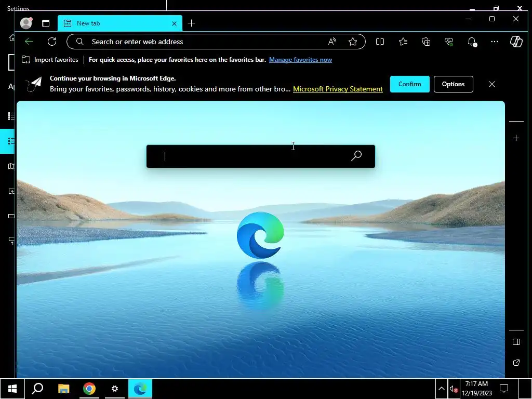The height and width of the screenshot is (399, 532).
Task: Add this page to favorites star
Action: pyautogui.click(x=353, y=42)
